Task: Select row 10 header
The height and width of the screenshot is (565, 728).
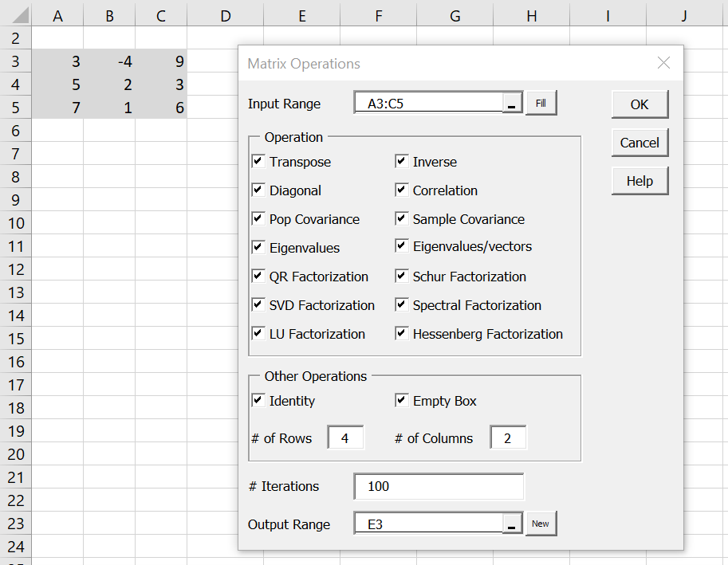Action: (16, 223)
